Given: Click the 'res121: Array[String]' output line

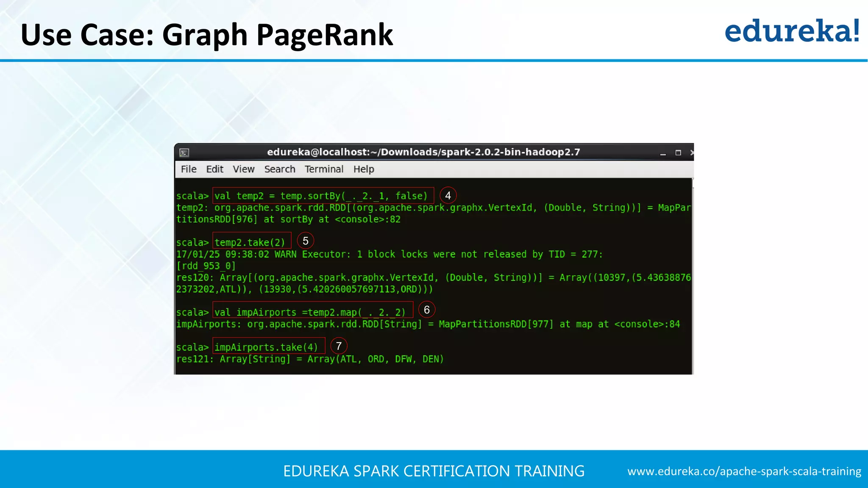Looking at the screenshot, I should [310, 359].
